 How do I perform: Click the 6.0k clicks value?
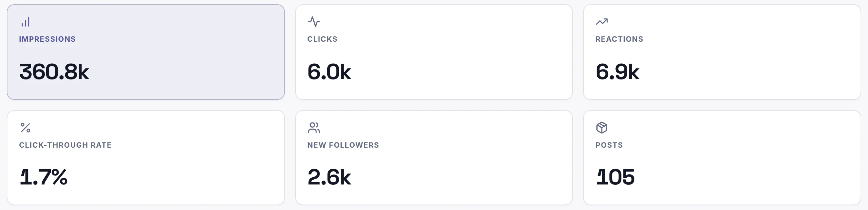point(329,72)
